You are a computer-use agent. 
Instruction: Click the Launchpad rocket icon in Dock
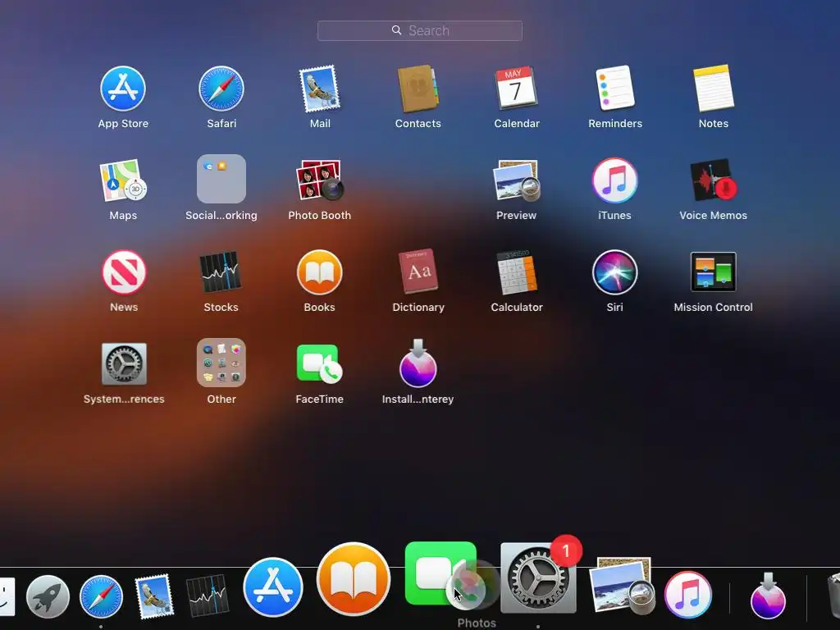pyautogui.click(x=48, y=597)
